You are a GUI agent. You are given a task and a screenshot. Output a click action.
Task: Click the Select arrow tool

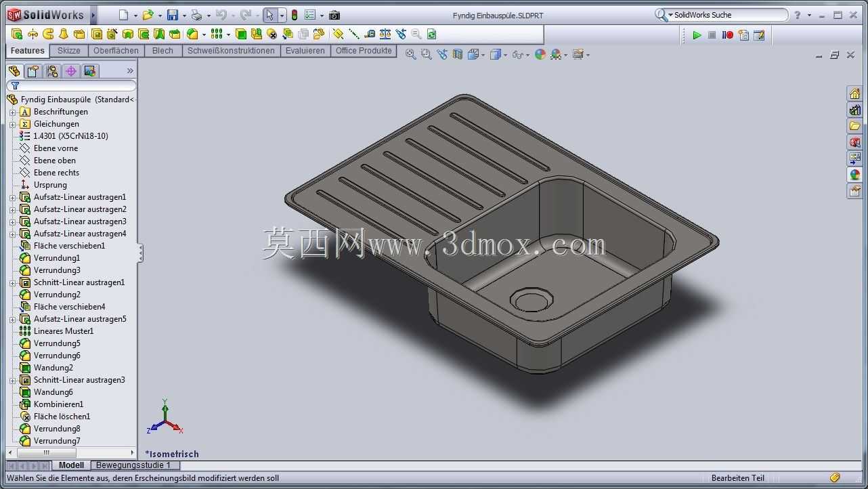[269, 15]
